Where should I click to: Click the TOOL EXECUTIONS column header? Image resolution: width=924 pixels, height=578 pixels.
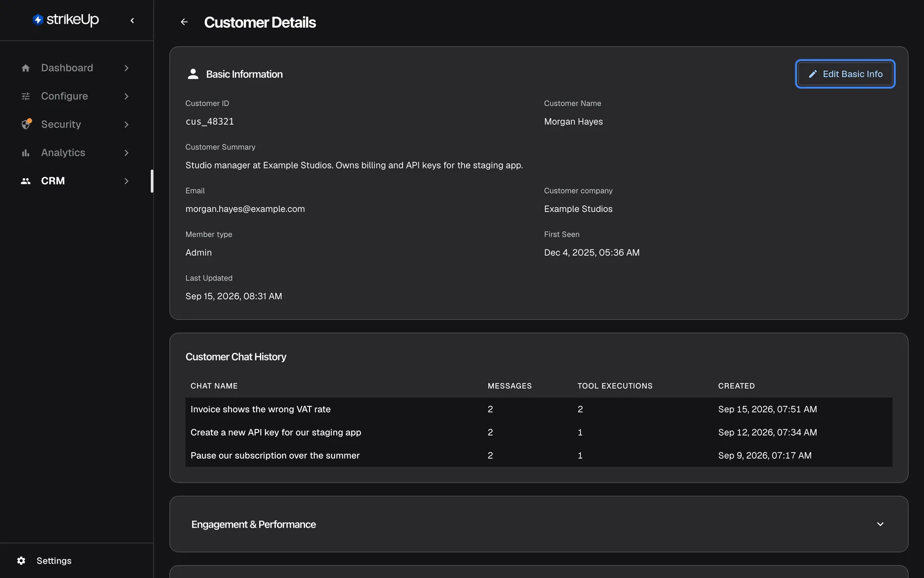pos(615,386)
